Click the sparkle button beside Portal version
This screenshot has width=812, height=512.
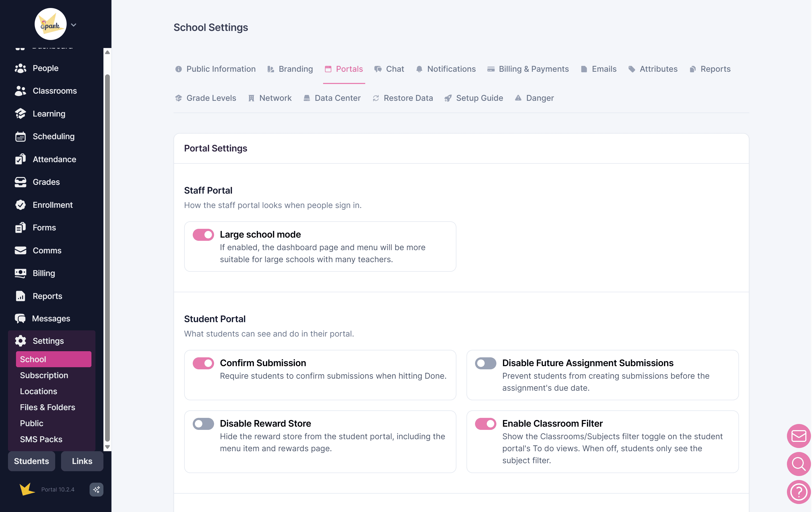point(97,489)
